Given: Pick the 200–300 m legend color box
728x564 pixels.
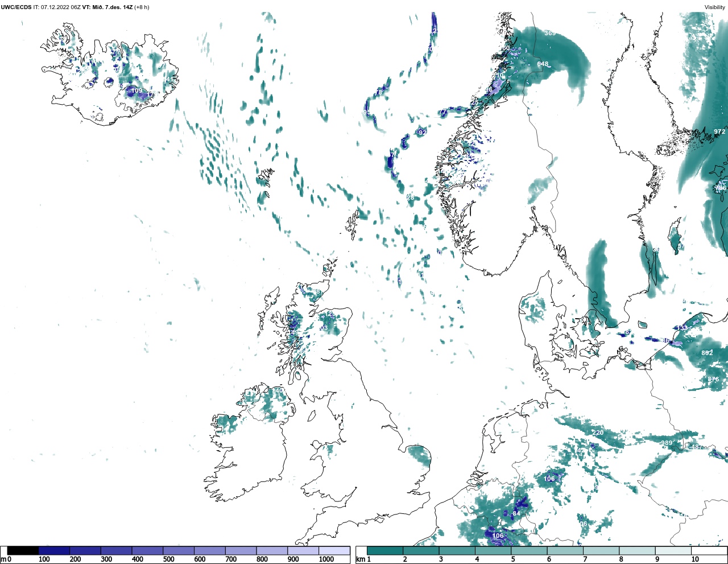Looking at the screenshot, I should coord(85,550).
